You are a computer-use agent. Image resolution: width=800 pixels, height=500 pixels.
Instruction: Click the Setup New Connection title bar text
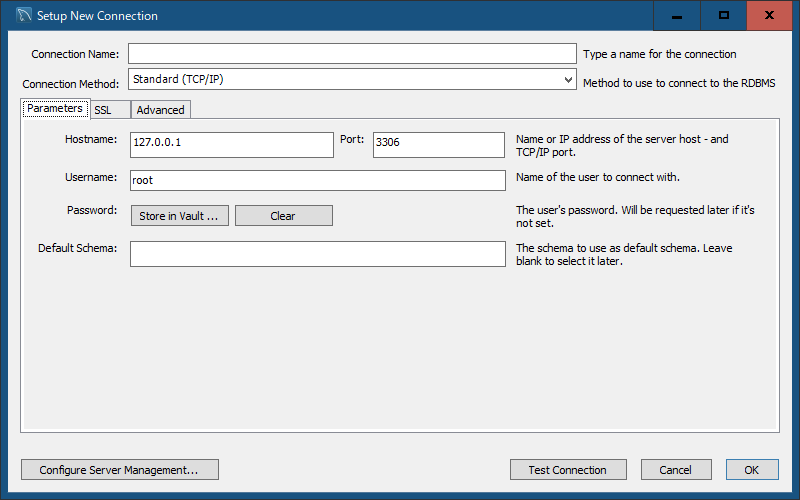(97, 16)
